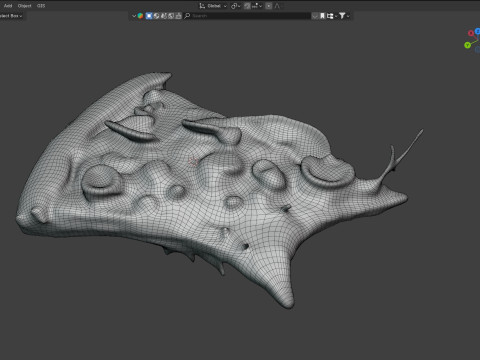Open the Add menu
The height and width of the screenshot is (360, 480).
(x=8, y=6)
